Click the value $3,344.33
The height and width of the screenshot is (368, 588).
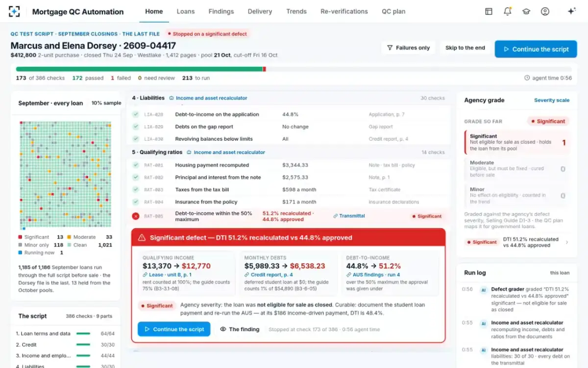point(295,165)
